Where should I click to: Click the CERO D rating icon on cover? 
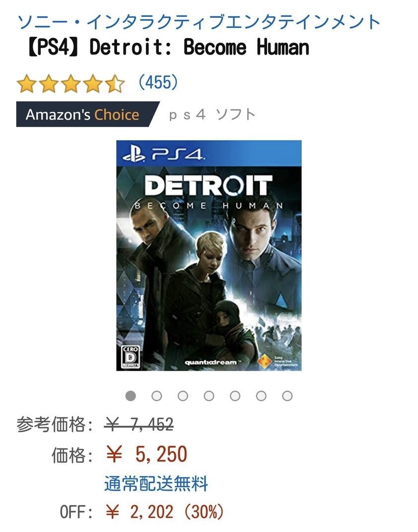(x=130, y=357)
